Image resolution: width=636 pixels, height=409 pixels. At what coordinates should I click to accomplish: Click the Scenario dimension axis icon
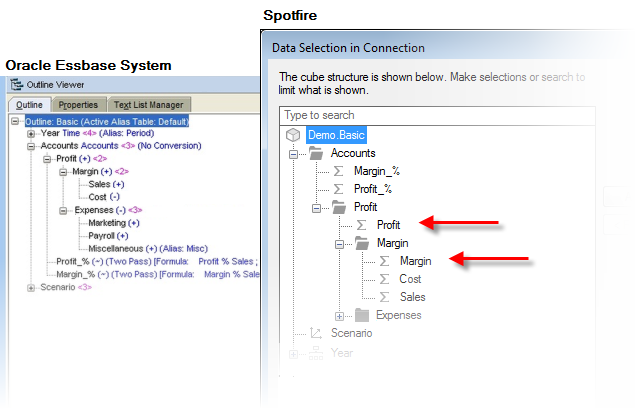[x=316, y=333]
